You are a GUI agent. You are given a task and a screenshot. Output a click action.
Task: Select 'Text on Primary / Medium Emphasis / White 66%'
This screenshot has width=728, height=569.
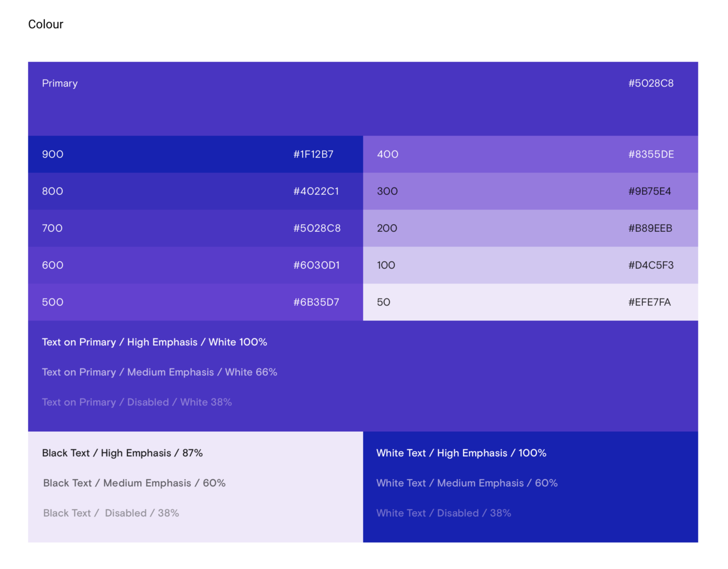160,372
